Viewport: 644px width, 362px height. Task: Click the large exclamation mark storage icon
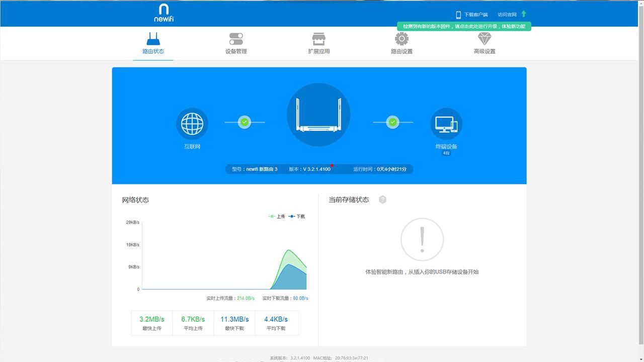pyautogui.click(x=422, y=239)
